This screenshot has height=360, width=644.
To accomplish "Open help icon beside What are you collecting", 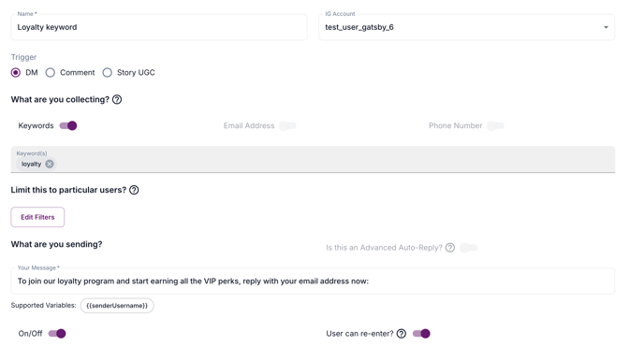I will tap(117, 99).
